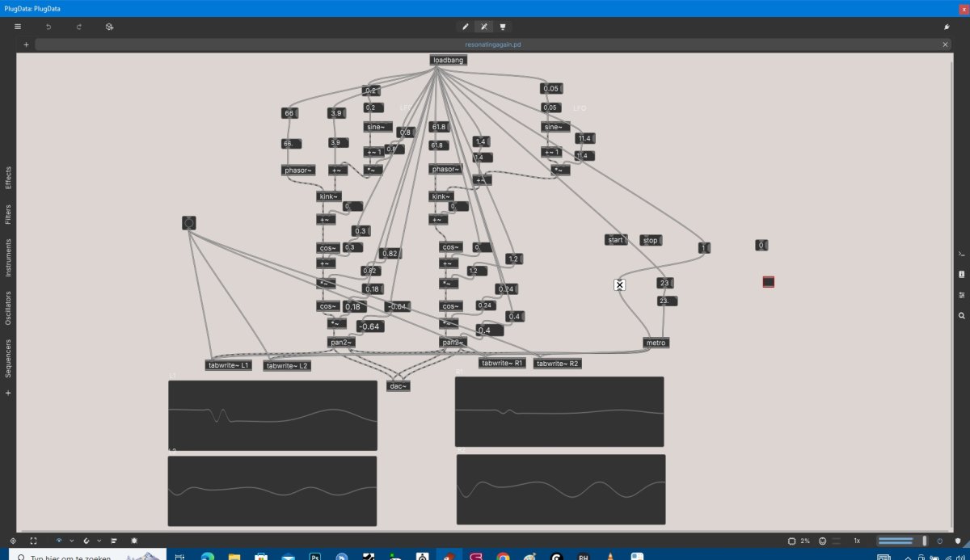This screenshot has width=970, height=560.
Task: Open the main hamburger menu
Action: click(x=18, y=27)
